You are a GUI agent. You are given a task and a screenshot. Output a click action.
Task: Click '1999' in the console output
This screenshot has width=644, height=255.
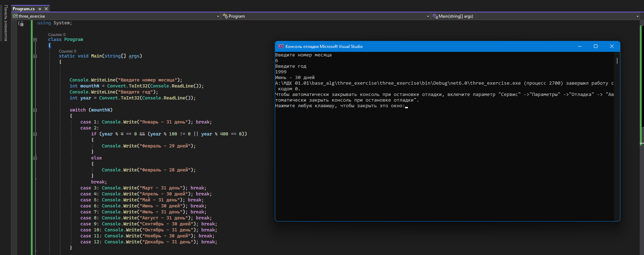(281, 72)
